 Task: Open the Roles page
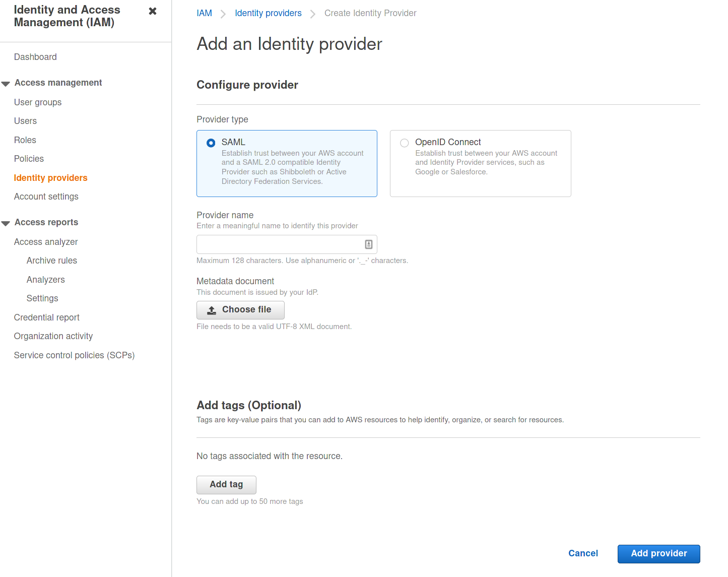[x=25, y=140]
